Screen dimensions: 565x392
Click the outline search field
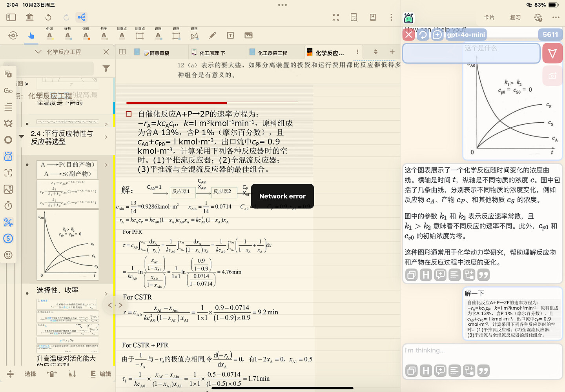pyautogui.click(x=55, y=69)
